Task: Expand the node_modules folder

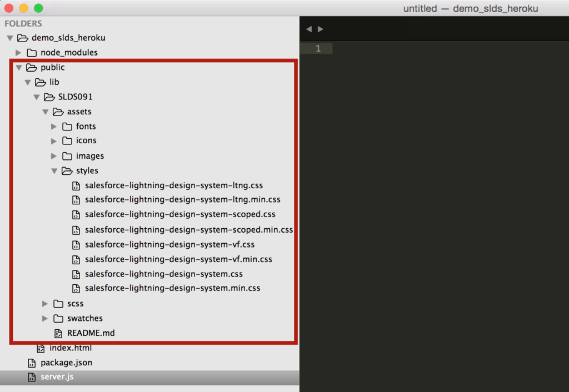Action: tap(18, 52)
